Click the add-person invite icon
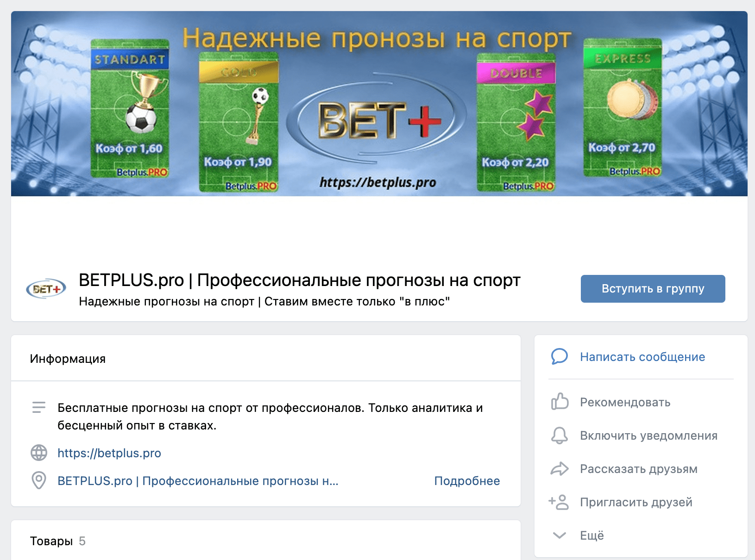755x560 pixels. click(559, 502)
